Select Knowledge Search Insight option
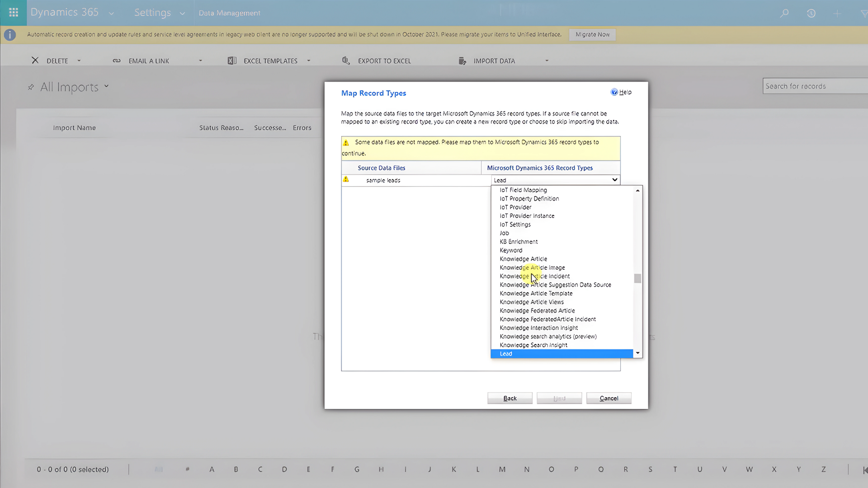This screenshot has height=488, width=868. coord(533,345)
